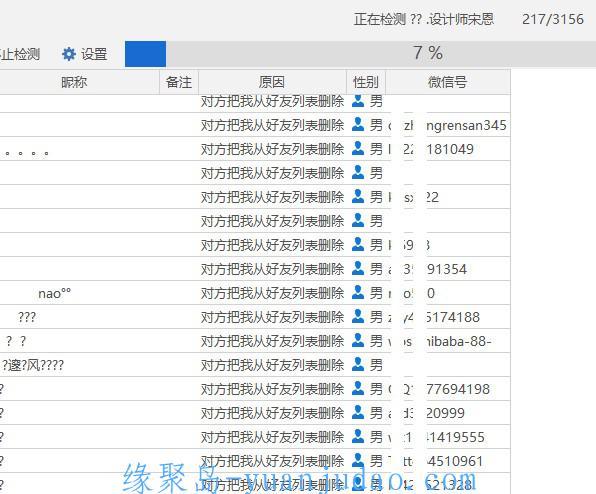The image size is (596, 494).
Task: Click user icon in 5174188 row
Action: [358, 316]
